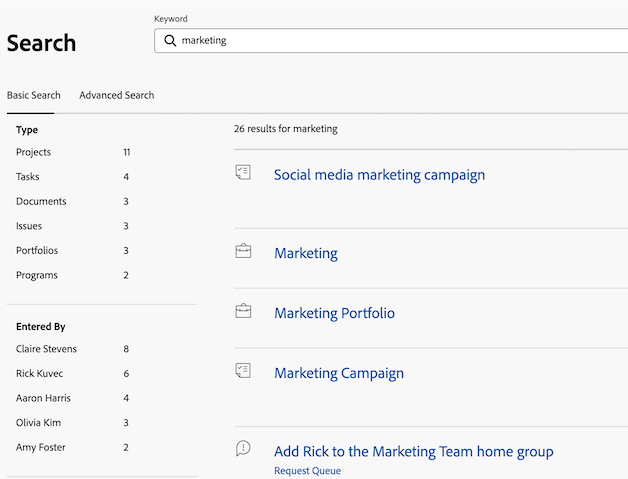The image size is (628, 479).
Task: Open the Marketing Portfolio result
Action: pyautogui.click(x=334, y=313)
